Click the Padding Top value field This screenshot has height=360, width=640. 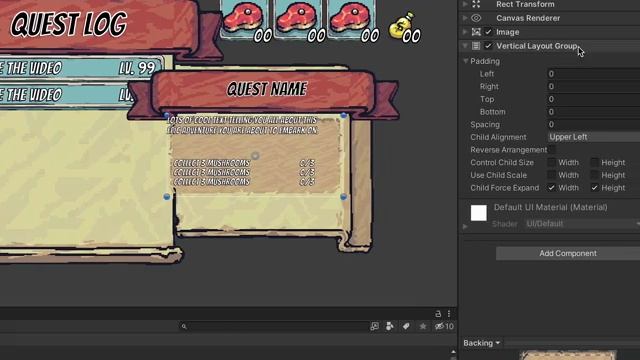tap(593, 99)
